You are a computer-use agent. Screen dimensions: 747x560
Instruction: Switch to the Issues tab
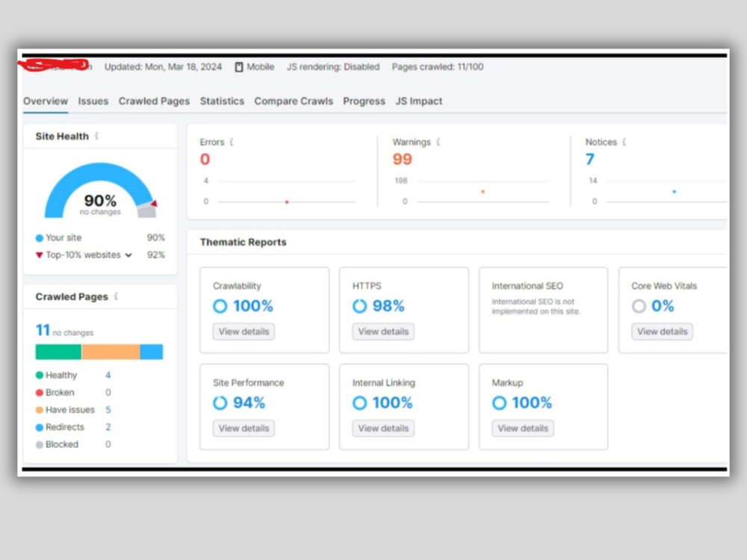[x=93, y=101]
